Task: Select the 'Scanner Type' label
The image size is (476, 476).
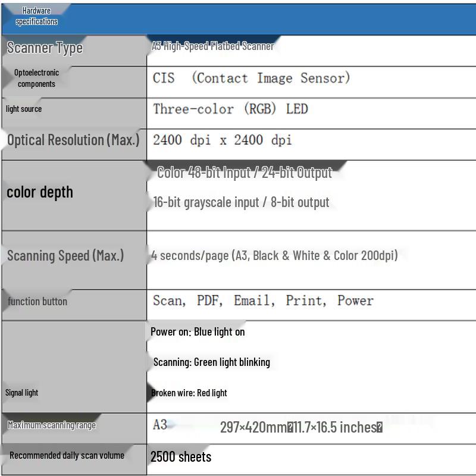Action: (45, 48)
